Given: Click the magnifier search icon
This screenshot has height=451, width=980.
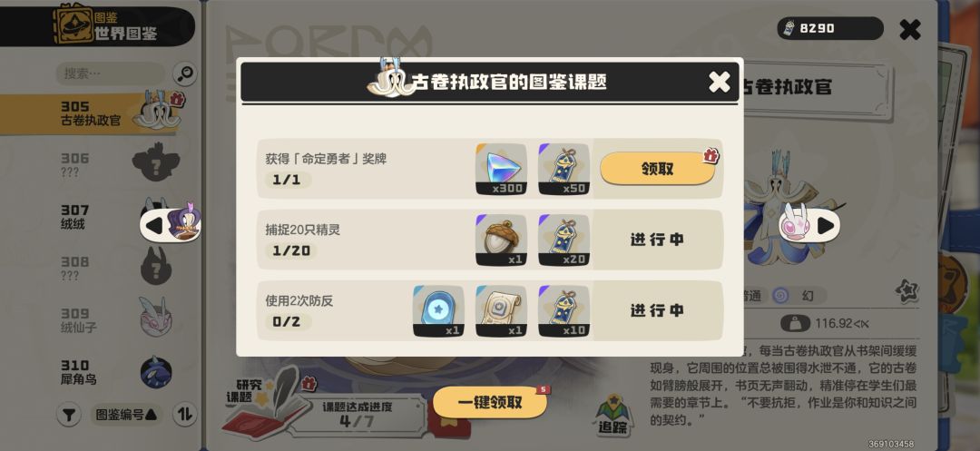Looking at the screenshot, I should click(184, 74).
